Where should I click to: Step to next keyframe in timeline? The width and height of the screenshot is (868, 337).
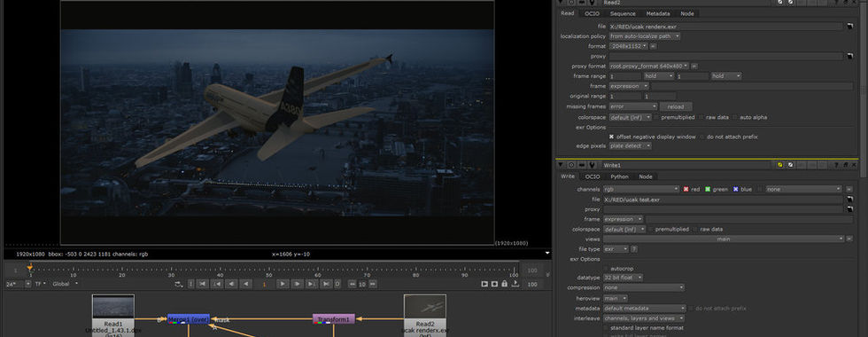point(312,284)
